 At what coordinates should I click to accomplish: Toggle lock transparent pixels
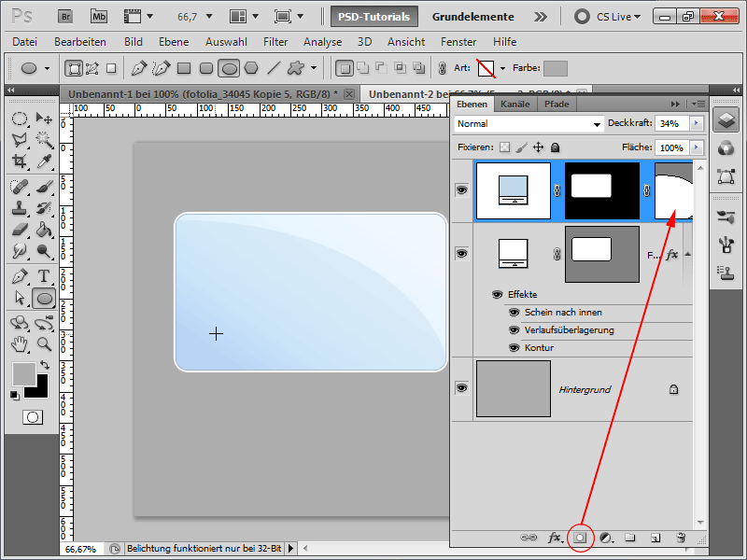coord(504,147)
